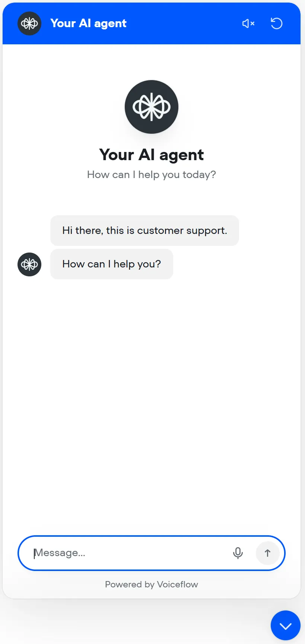Click the 'Hi there, this is customer support.' bubble
305x644 pixels.
144,231
